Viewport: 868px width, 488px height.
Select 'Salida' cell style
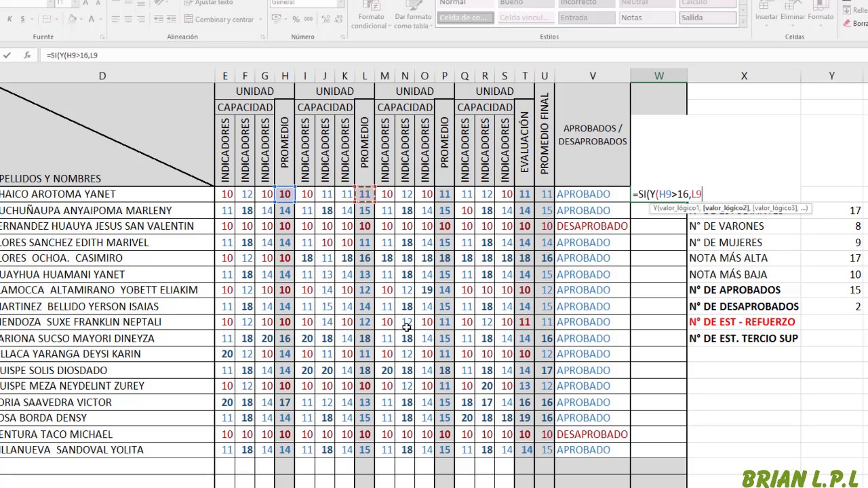click(707, 18)
